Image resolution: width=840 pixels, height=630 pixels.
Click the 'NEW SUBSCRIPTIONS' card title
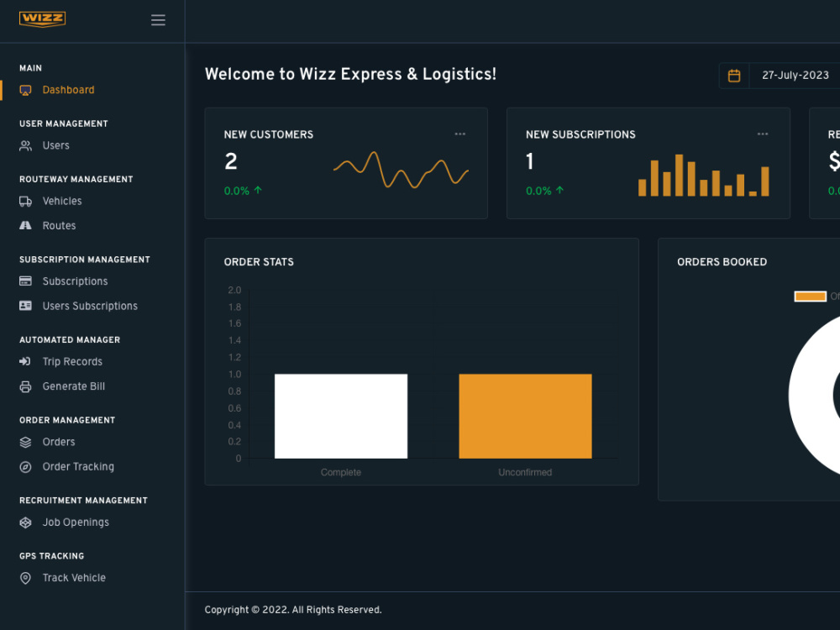tap(580, 134)
